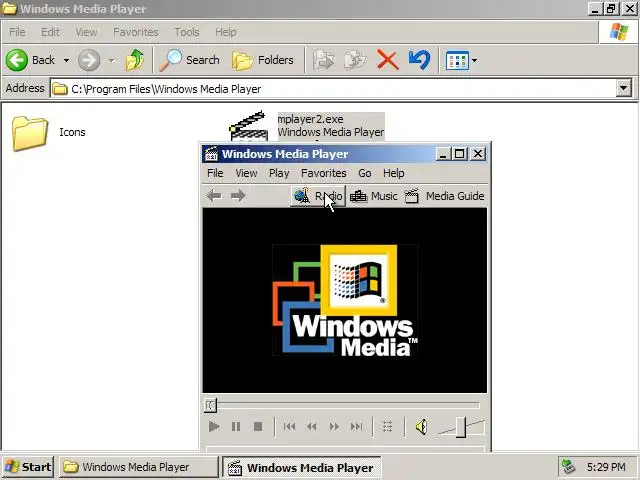Image resolution: width=640 pixels, height=480 pixels.
Task: Click the Up folder icon in Explorer
Action: (135, 60)
